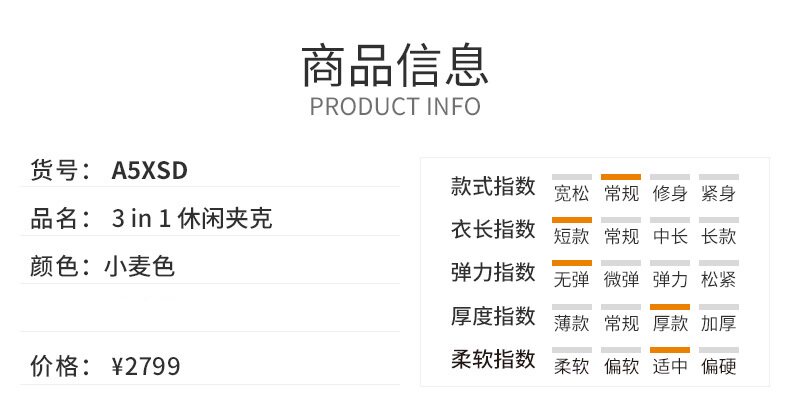Click the highlighted 厚款 thickness option
Image resolution: width=790 pixels, height=410 pixels.
669,323
